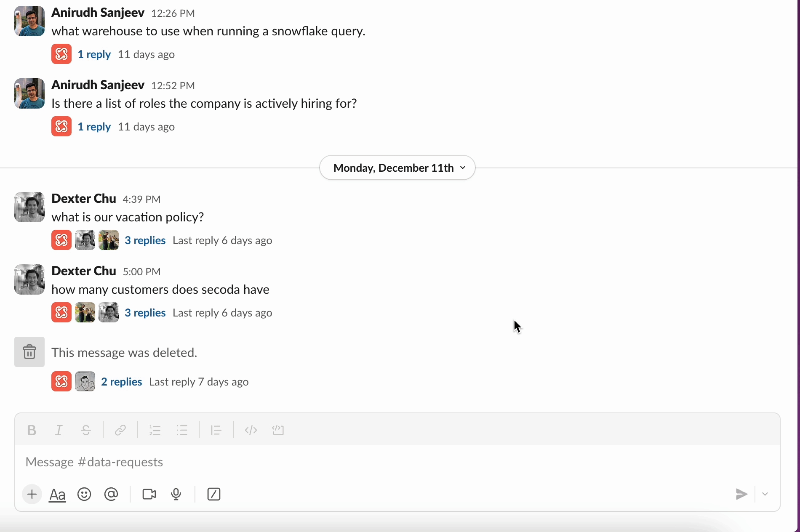Record a video clip
This screenshot has height=532, width=800.
[x=149, y=494]
